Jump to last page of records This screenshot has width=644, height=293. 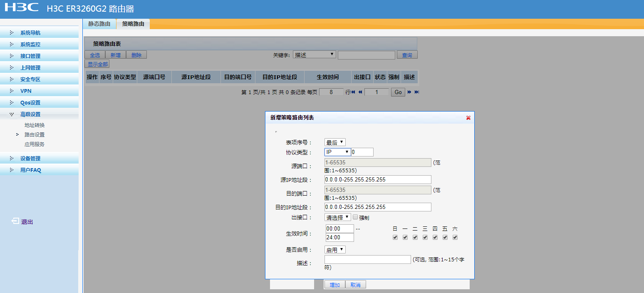point(416,92)
